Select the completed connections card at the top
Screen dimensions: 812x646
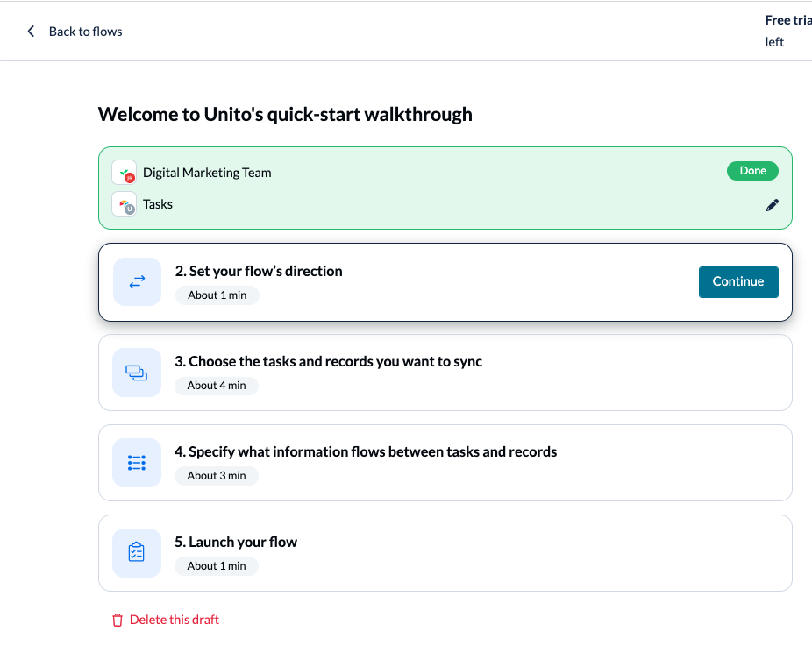(x=445, y=188)
